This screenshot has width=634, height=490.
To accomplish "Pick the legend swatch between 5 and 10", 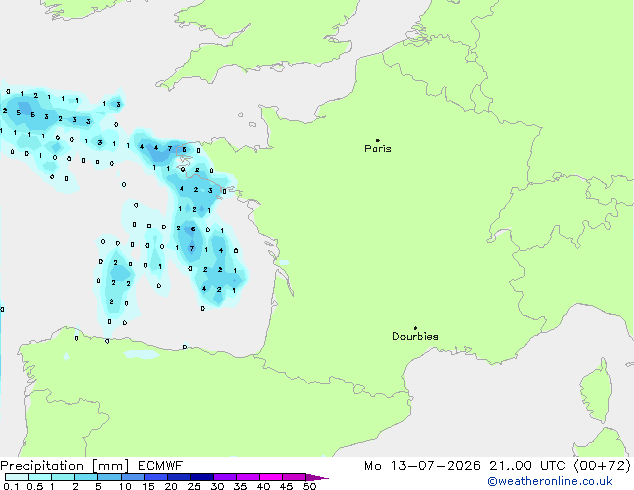I will click(109, 477).
